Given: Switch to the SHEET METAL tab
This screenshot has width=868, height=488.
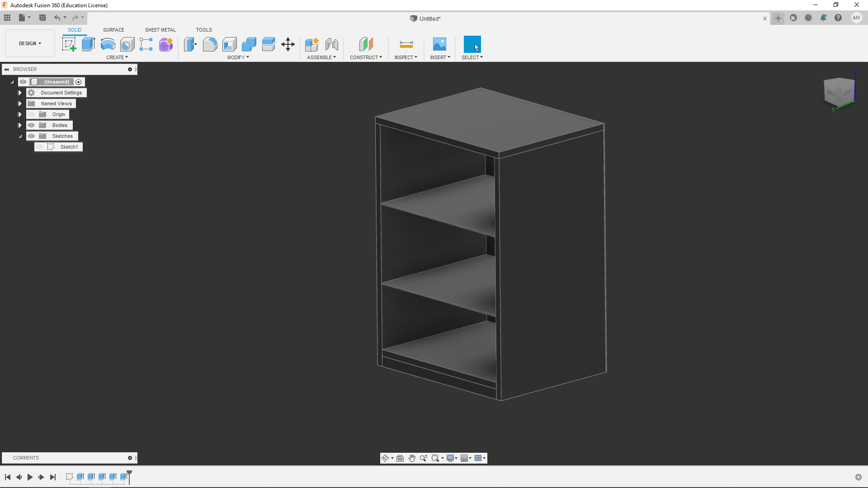Looking at the screenshot, I should click(160, 30).
